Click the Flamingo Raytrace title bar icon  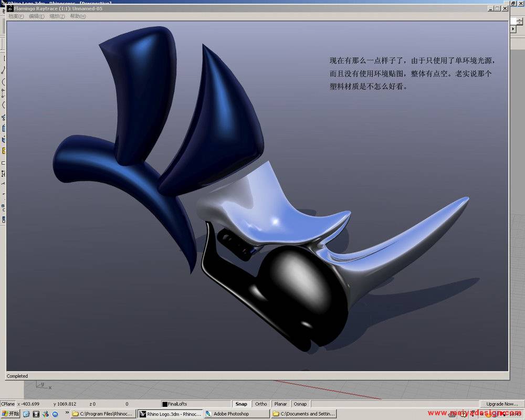[10, 9]
